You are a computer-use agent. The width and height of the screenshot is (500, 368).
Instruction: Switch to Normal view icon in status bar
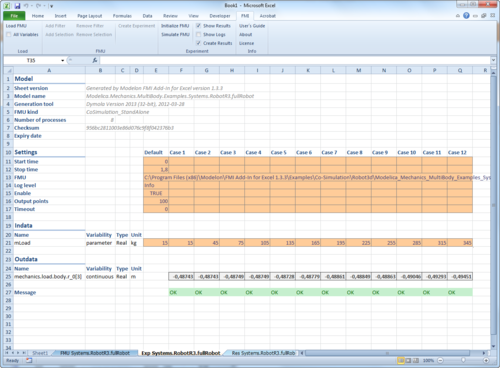(x=401, y=360)
